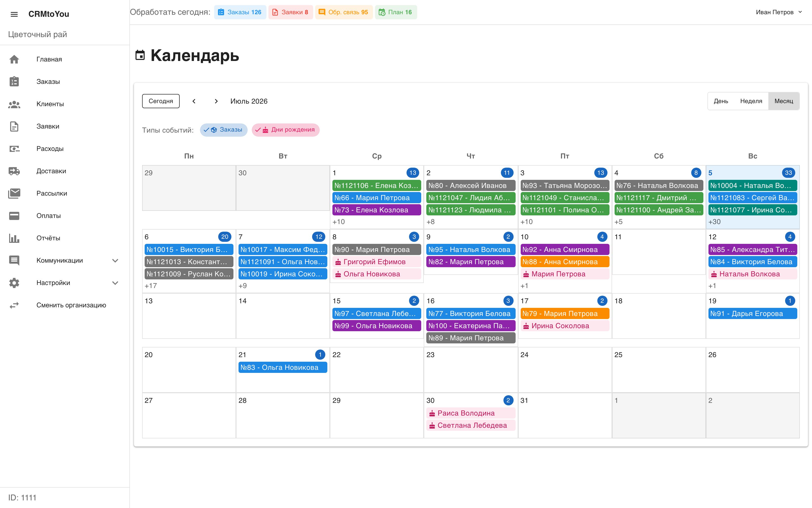Show +5 more events on July 4
812x508 pixels.
[618, 222]
